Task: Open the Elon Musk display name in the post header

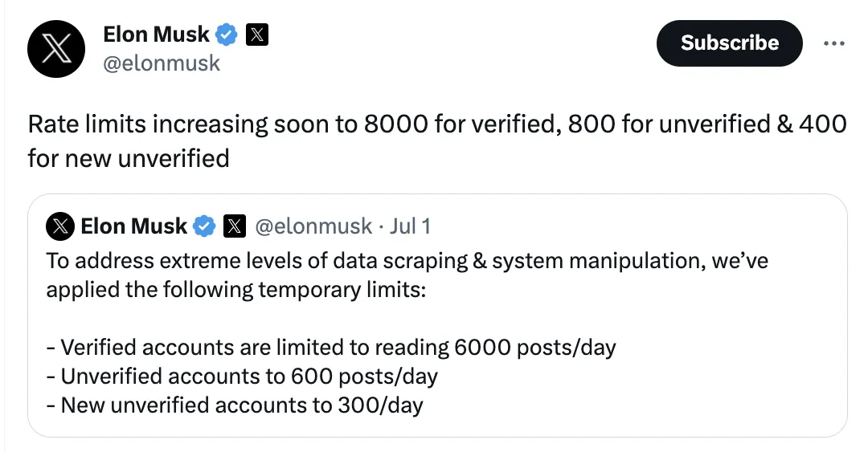Action: click(x=156, y=35)
